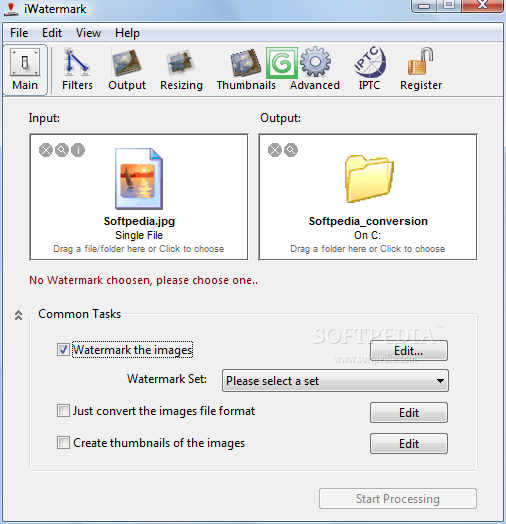The image size is (506, 524).
Task: Open the IPTC metadata panel
Action: tap(369, 70)
